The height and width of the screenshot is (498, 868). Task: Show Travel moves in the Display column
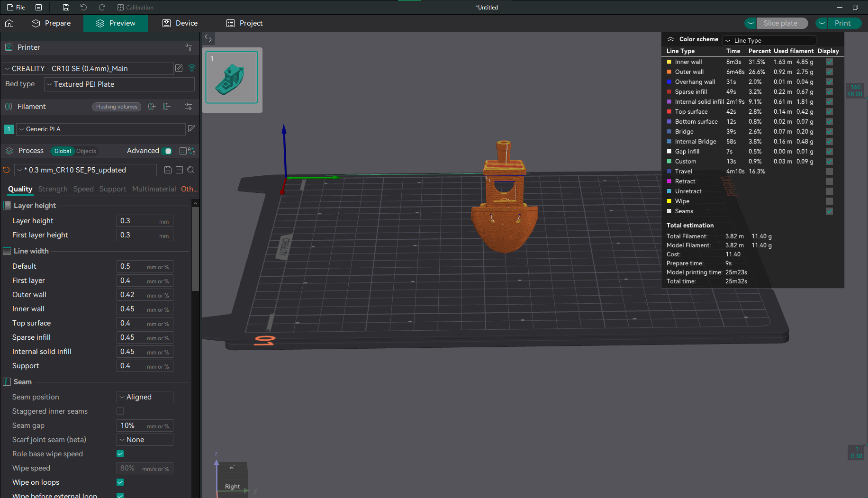pos(829,171)
